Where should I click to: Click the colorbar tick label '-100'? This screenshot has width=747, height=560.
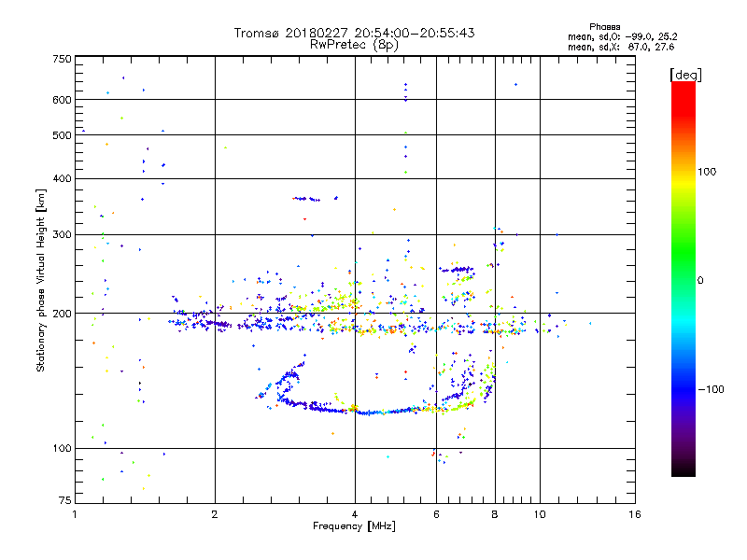pos(711,389)
